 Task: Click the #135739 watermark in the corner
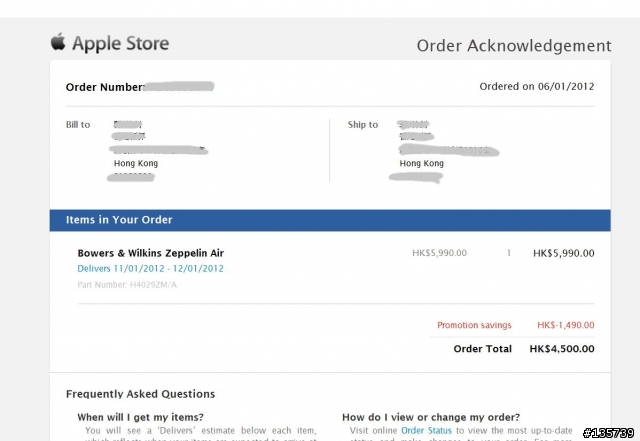tap(609, 433)
